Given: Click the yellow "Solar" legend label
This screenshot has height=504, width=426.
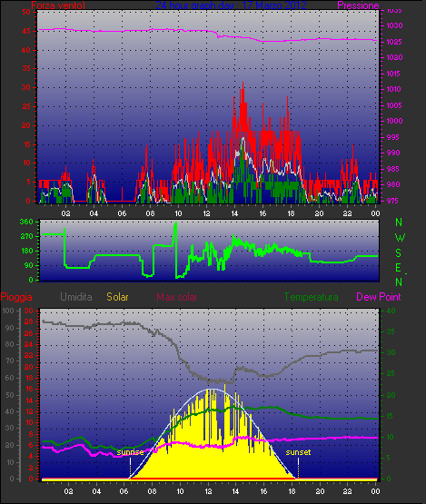Looking at the screenshot, I should click(117, 297).
